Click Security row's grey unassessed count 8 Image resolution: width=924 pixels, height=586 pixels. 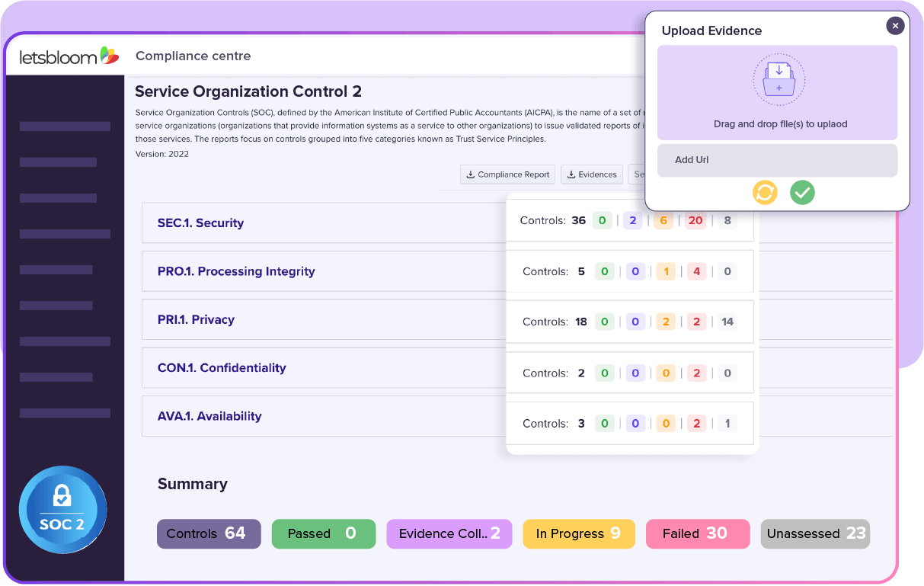pos(727,220)
